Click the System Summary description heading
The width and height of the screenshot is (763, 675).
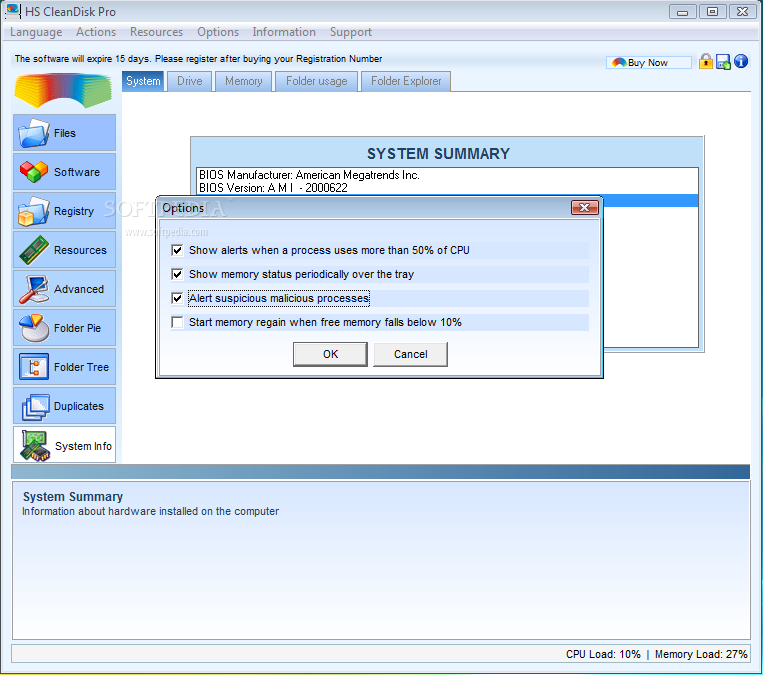click(73, 496)
